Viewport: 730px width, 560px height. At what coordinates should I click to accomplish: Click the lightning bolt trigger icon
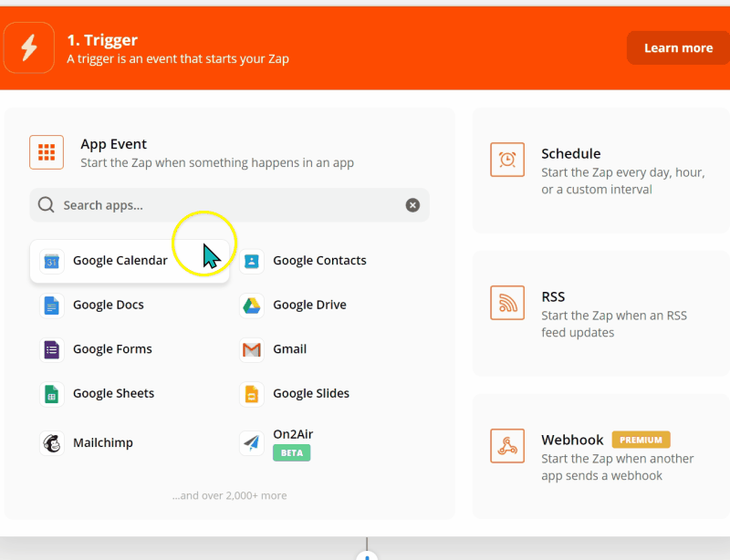[28, 47]
